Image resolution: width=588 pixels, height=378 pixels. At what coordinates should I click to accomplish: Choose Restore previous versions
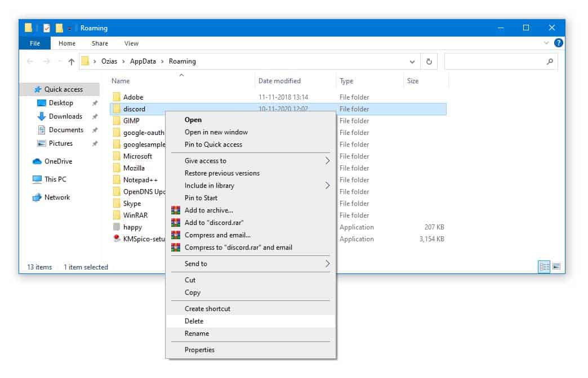pyautogui.click(x=251, y=173)
